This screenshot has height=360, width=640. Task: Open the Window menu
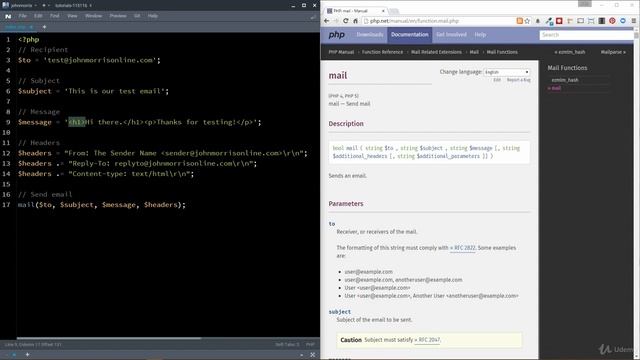pos(93,16)
